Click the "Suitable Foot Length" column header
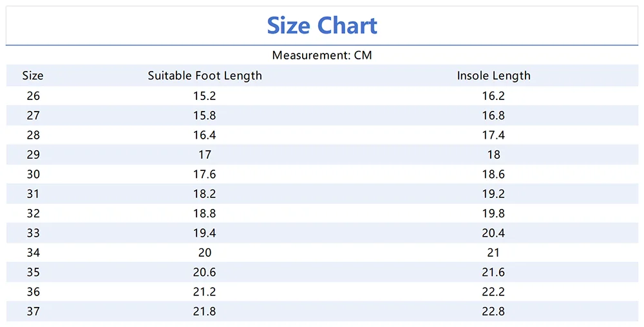The height and width of the screenshot is (327, 644). point(205,75)
